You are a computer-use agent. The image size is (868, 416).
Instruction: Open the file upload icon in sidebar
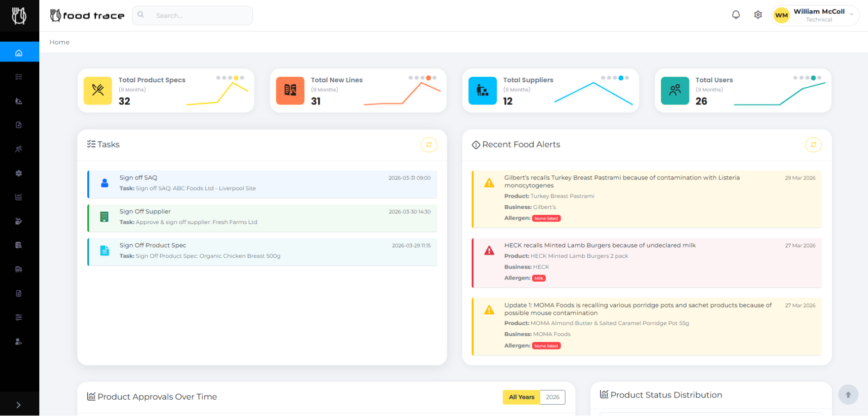click(x=19, y=125)
